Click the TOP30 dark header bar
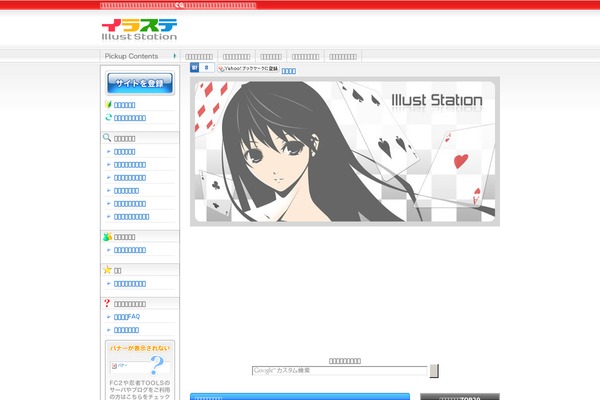This screenshot has width=600, height=400. point(460,397)
